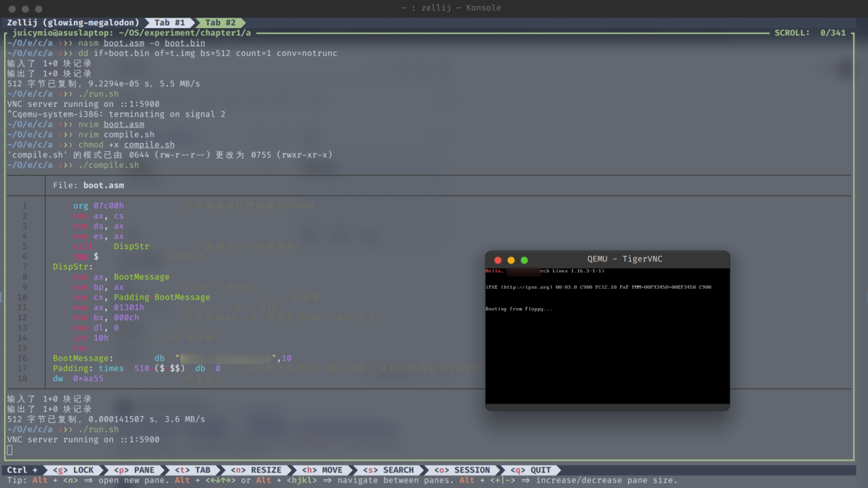This screenshot has width=868, height=488.
Task: Minimize the QEMU TigerVNC window
Action: pyautogui.click(x=511, y=260)
